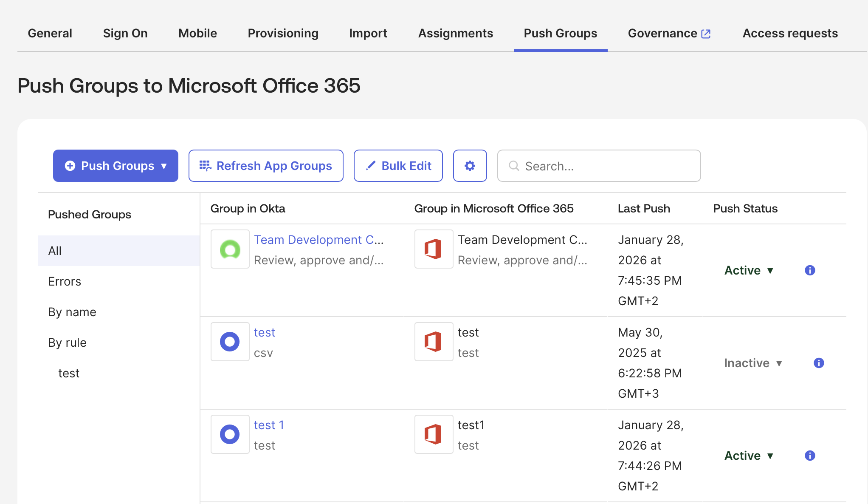Screen dimensions: 868x504
Task: Click the search magnifier icon
Action: tap(514, 166)
